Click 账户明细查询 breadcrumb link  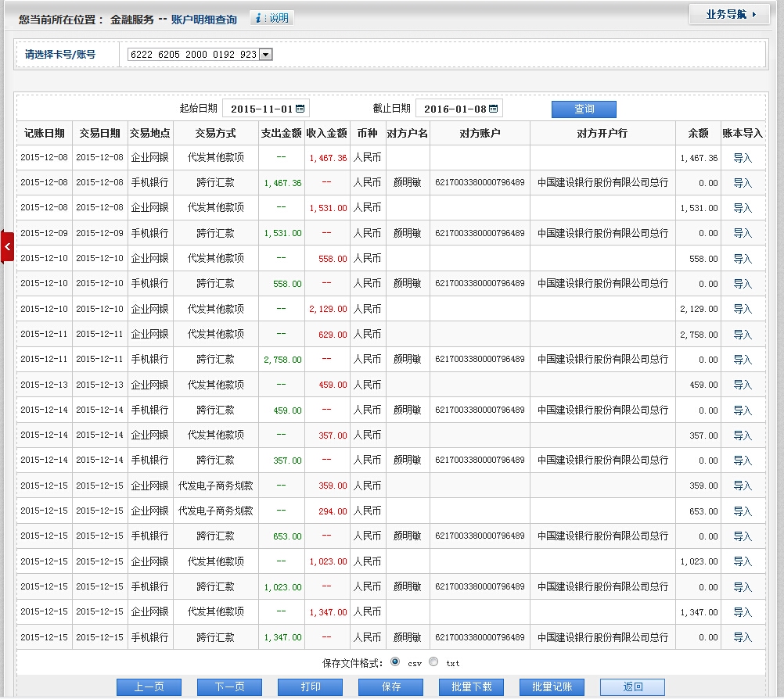pos(204,20)
